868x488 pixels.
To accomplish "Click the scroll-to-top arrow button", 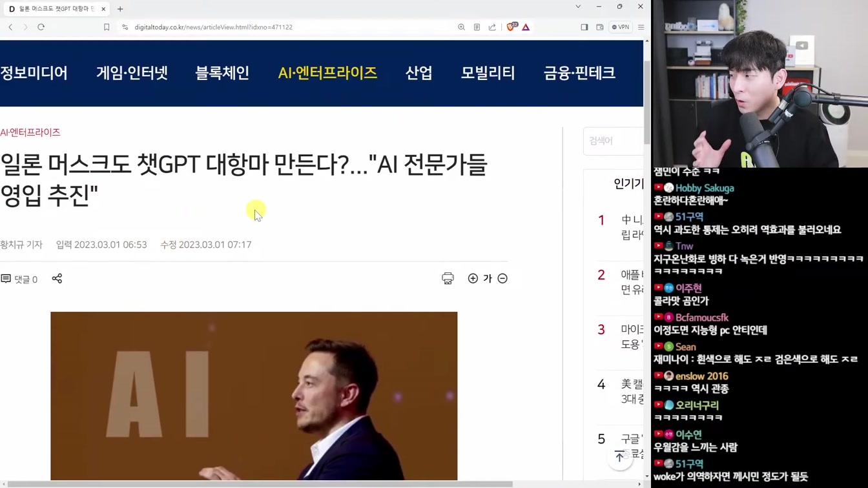I will pos(619,457).
